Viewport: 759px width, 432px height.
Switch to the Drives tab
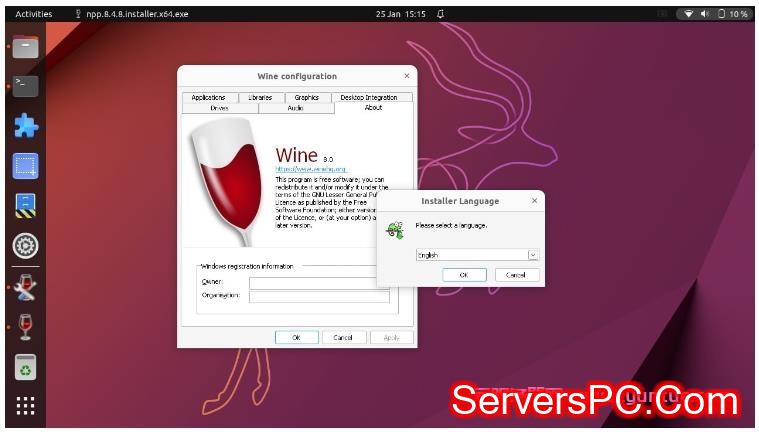pos(220,108)
